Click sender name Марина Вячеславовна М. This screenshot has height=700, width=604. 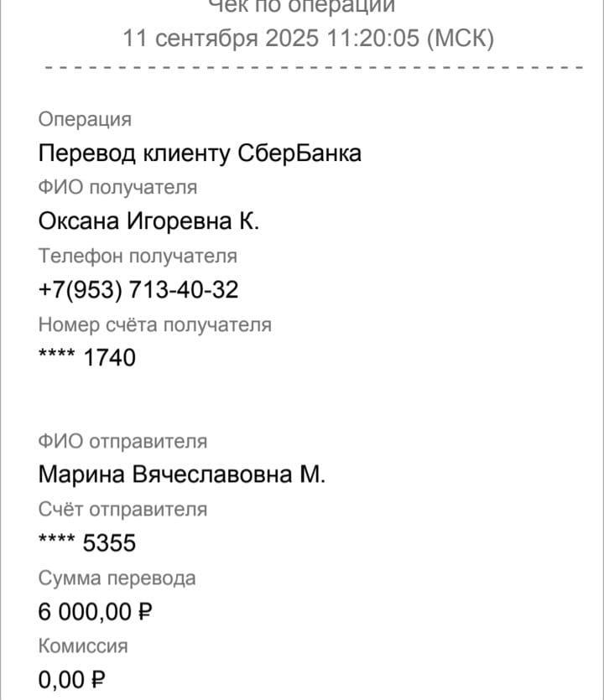[x=182, y=474]
